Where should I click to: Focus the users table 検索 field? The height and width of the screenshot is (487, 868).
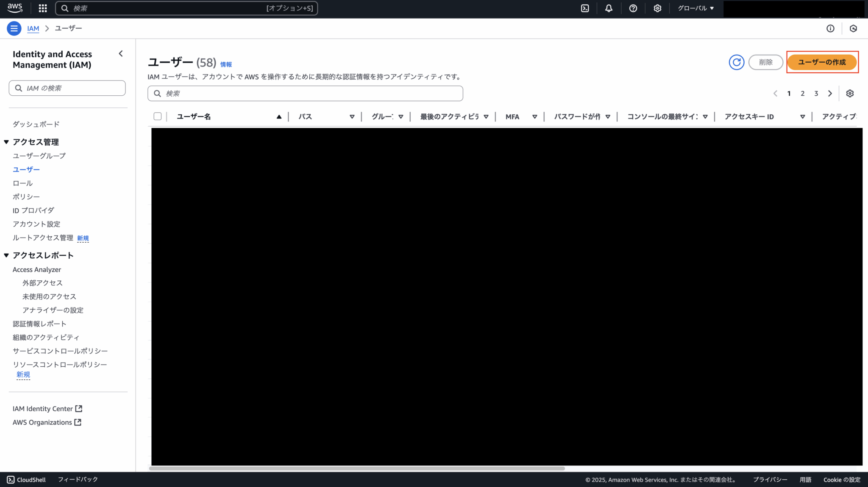coord(305,94)
